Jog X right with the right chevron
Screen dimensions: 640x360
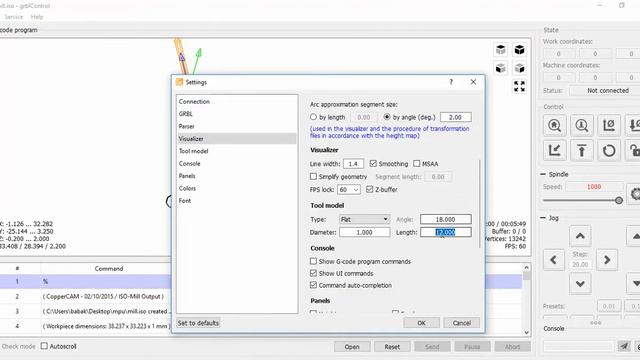pos(607,260)
